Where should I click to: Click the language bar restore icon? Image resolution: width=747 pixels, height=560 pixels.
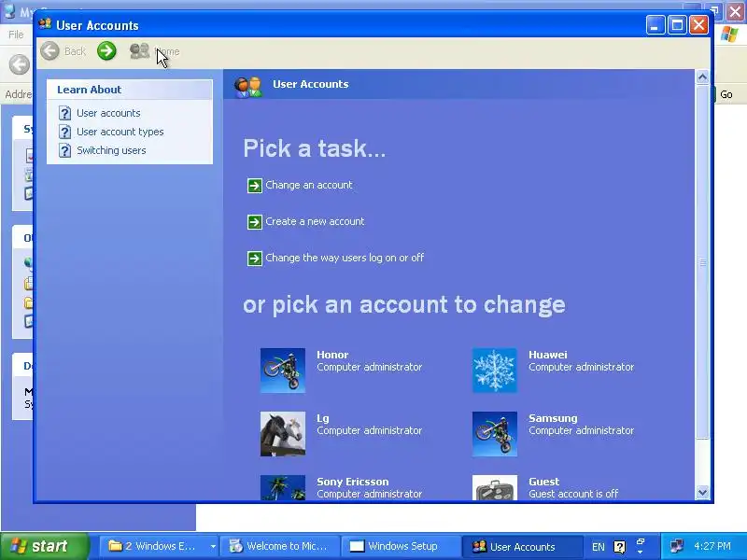[641, 542]
